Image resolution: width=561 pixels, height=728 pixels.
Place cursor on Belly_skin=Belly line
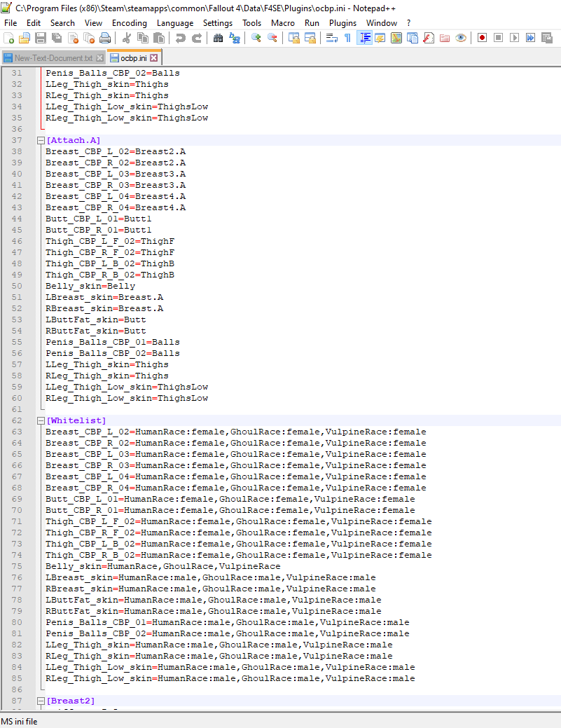point(90,286)
